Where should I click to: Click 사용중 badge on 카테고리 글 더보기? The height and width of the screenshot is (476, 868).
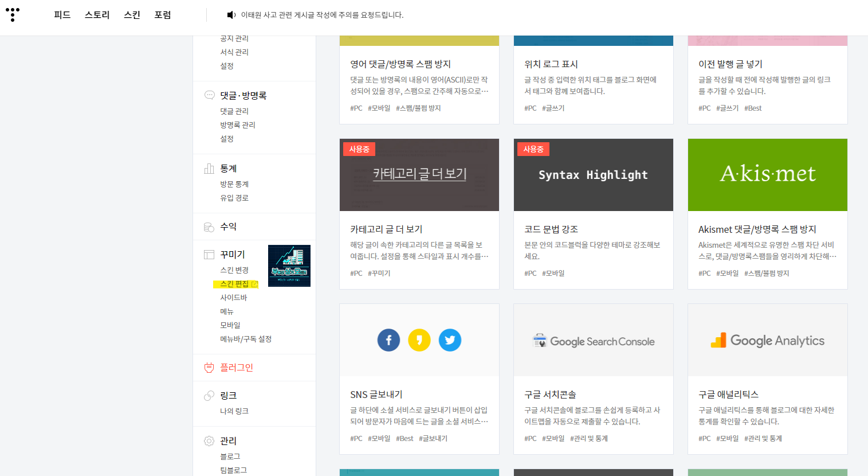359,149
